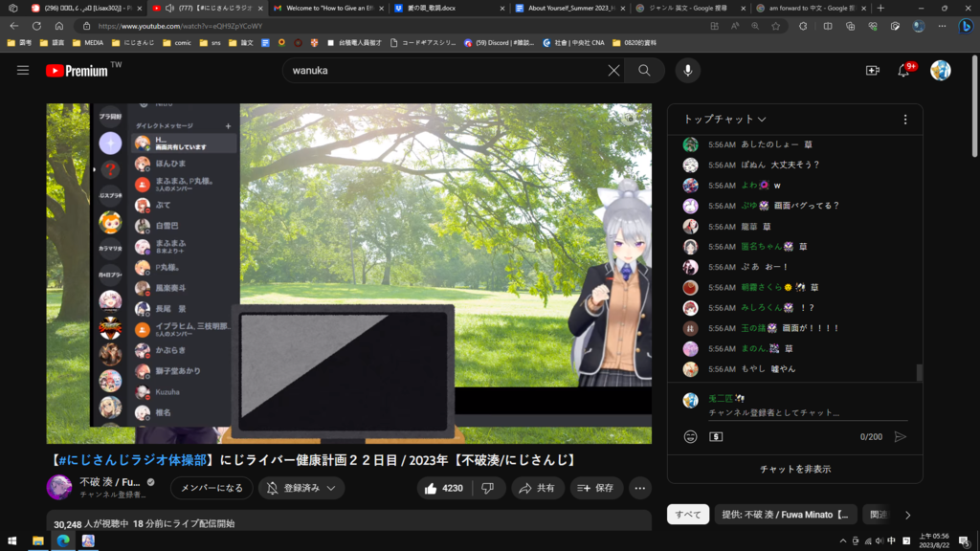Hide chat with チャットを非表示
Viewport: 980px width, 551px height.
tap(795, 469)
